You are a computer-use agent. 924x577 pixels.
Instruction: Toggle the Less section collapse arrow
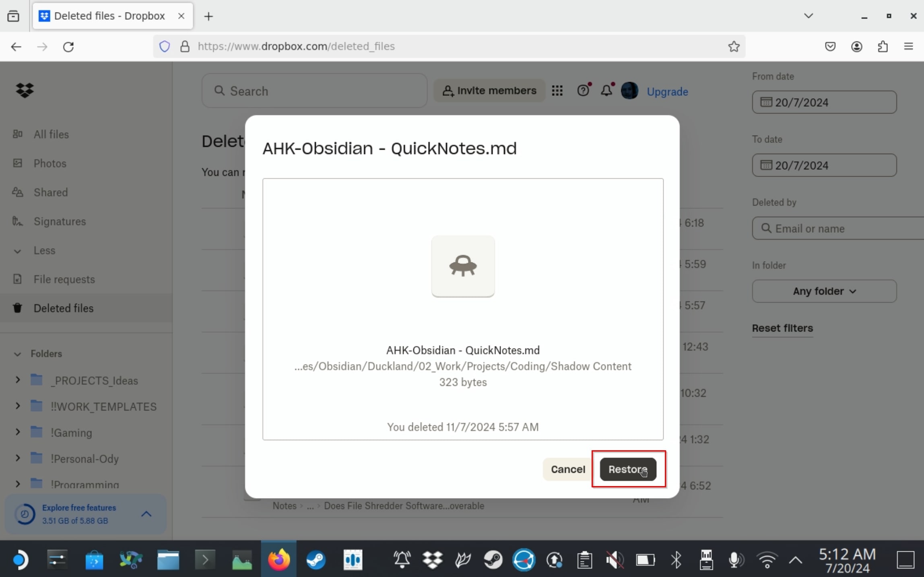18,251
